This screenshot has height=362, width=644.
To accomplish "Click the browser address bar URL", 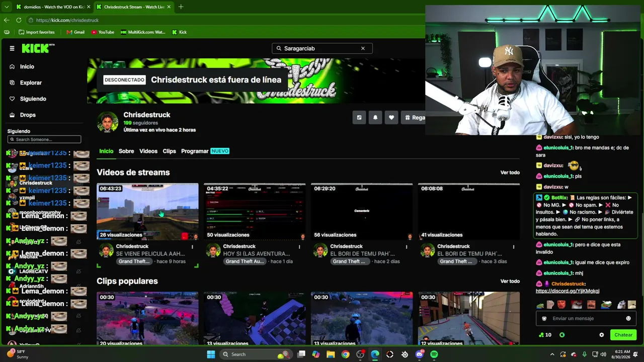I will pos(67,20).
